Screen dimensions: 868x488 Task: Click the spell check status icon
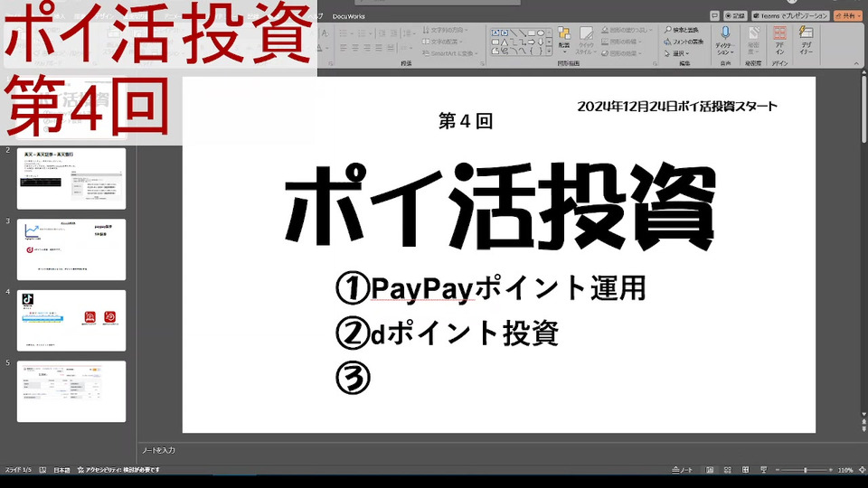(x=42, y=470)
